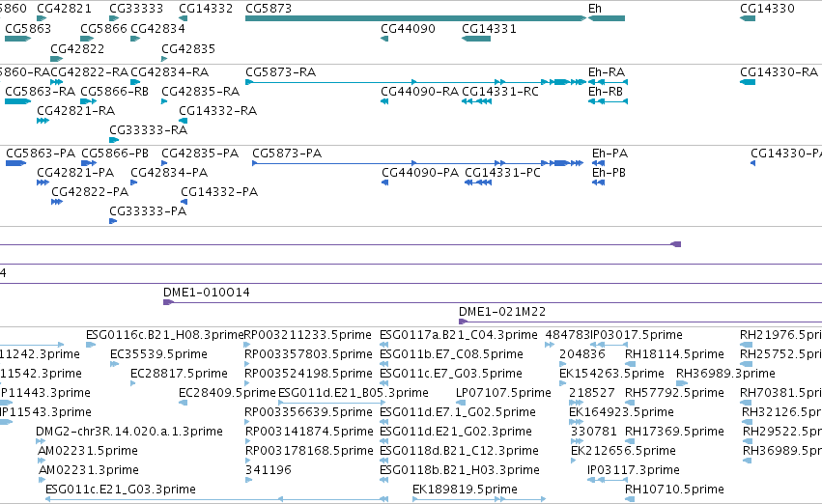This screenshot has width=822, height=504.
Task: Click gene label CG42822
Action: tap(77, 48)
